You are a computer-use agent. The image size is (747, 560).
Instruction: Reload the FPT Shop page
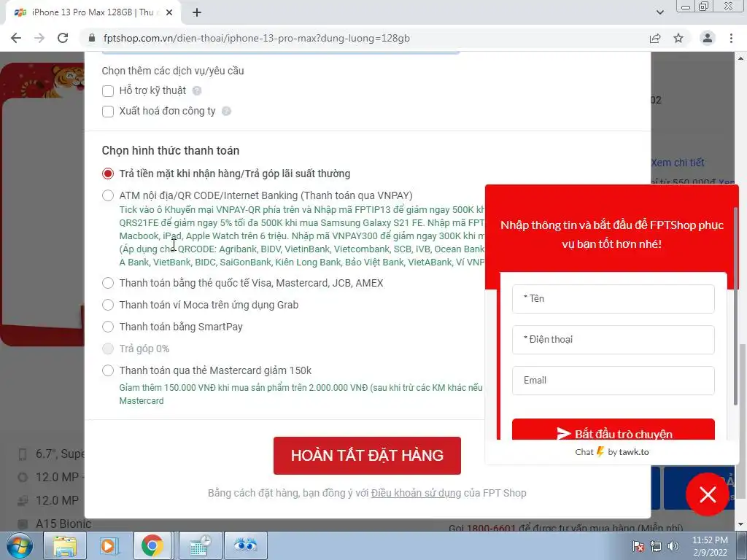[63, 38]
